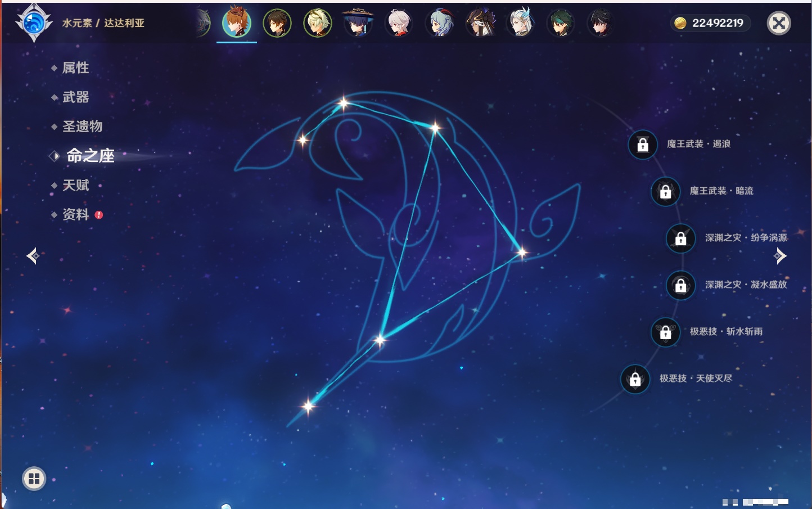This screenshot has width=812, height=509.
Task: Select the black-haired avatar ending the row
Action: click(x=601, y=23)
